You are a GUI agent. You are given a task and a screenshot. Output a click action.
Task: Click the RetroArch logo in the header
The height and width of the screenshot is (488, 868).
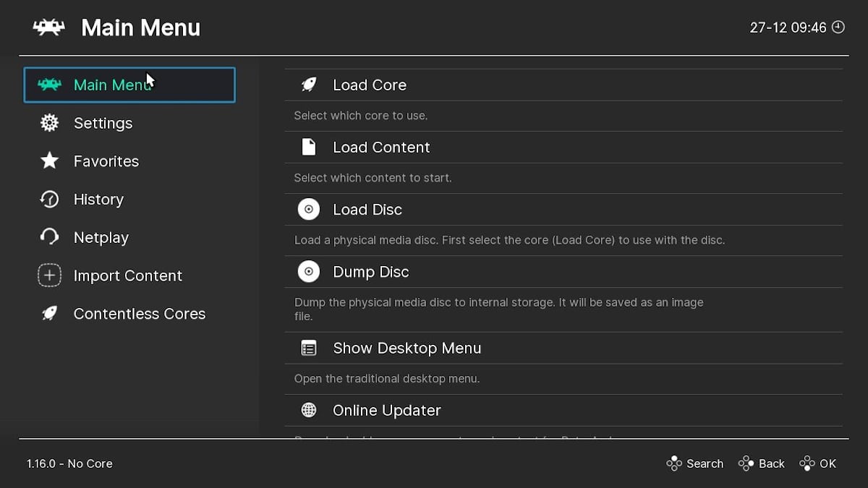49,27
